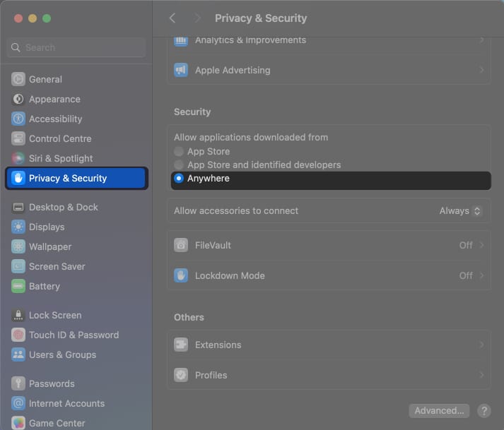The height and width of the screenshot is (430, 504).
Task: Click the Lockdown Mode Off status text
Action: coord(466,275)
